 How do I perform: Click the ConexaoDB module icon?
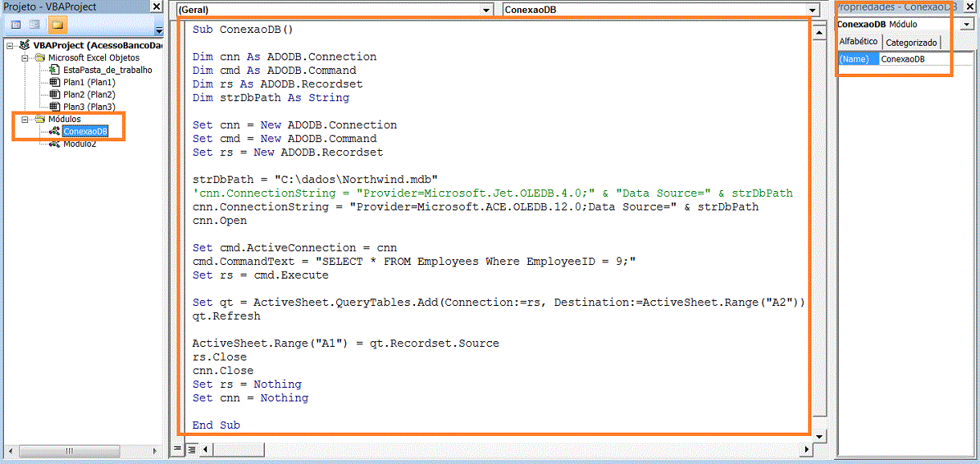pyautogui.click(x=54, y=131)
